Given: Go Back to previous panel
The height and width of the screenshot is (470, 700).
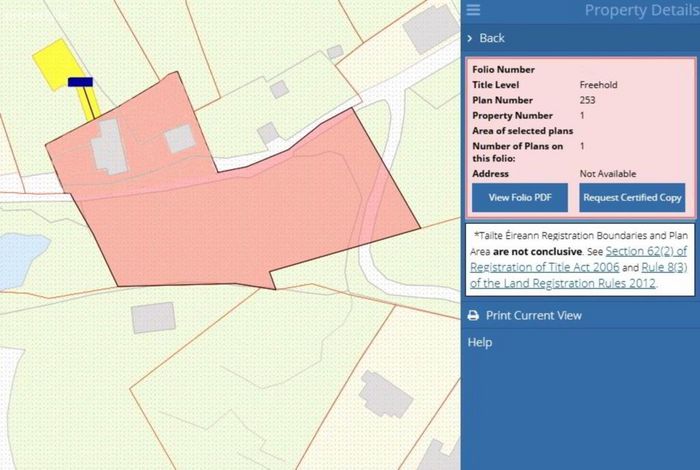Looking at the screenshot, I should pos(492,38).
